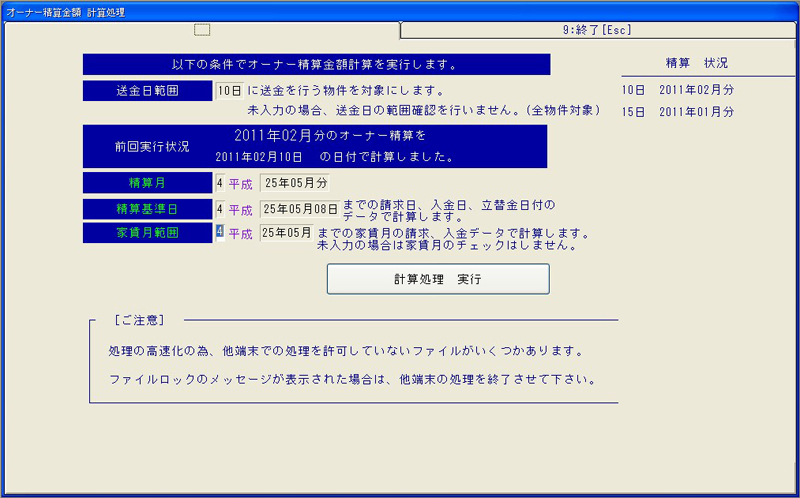
Task: Edit the 送金日範囲 field showing 10日
Action: 229,91
